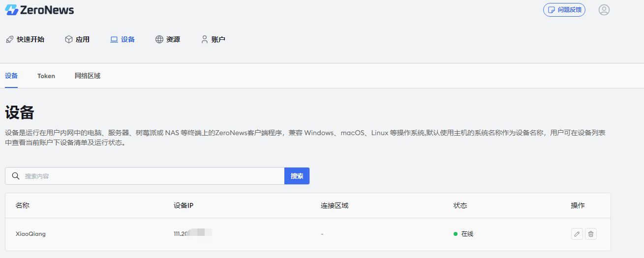Click the 问题反馈 feedback button

click(x=564, y=10)
